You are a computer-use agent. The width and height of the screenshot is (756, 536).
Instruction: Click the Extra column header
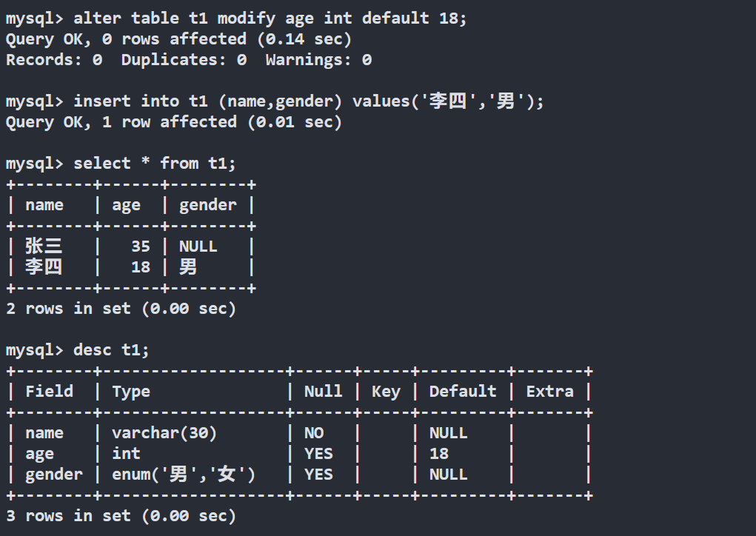549,392
